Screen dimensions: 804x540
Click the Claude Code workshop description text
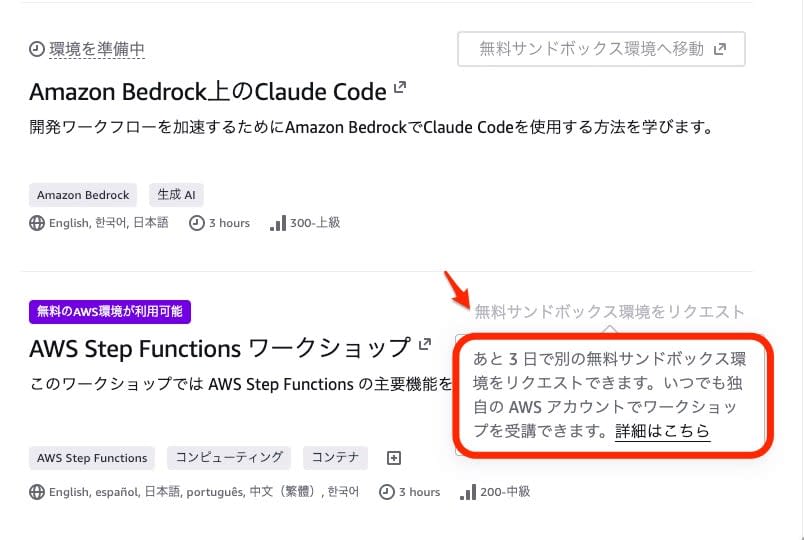pyautogui.click(x=371, y=127)
